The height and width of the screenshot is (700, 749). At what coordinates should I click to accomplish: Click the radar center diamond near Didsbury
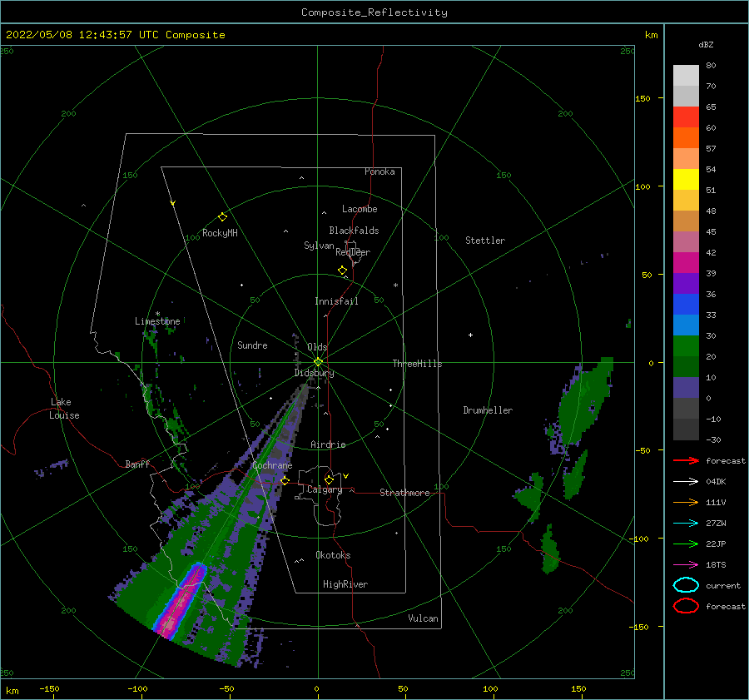coord(318,362)
